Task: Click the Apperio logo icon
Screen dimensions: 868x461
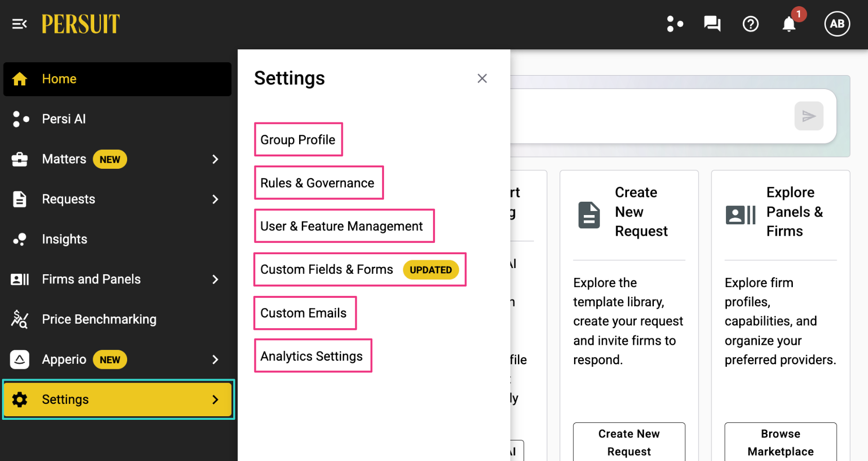Action: coord(20,360)
